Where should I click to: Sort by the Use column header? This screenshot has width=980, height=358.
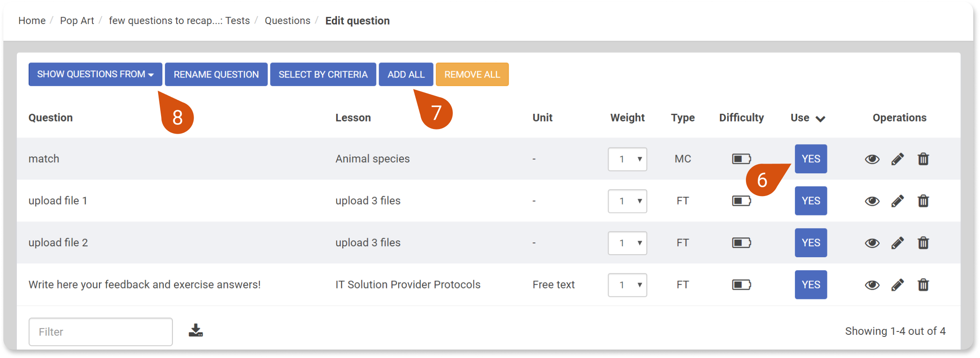point(808,118)
